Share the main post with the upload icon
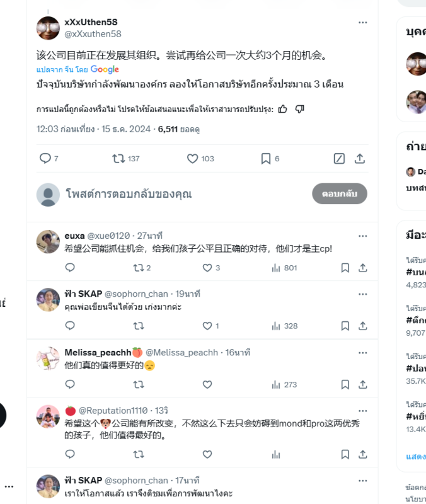Image resolution: width=426 pixels, height=504 pixels. 360,159
